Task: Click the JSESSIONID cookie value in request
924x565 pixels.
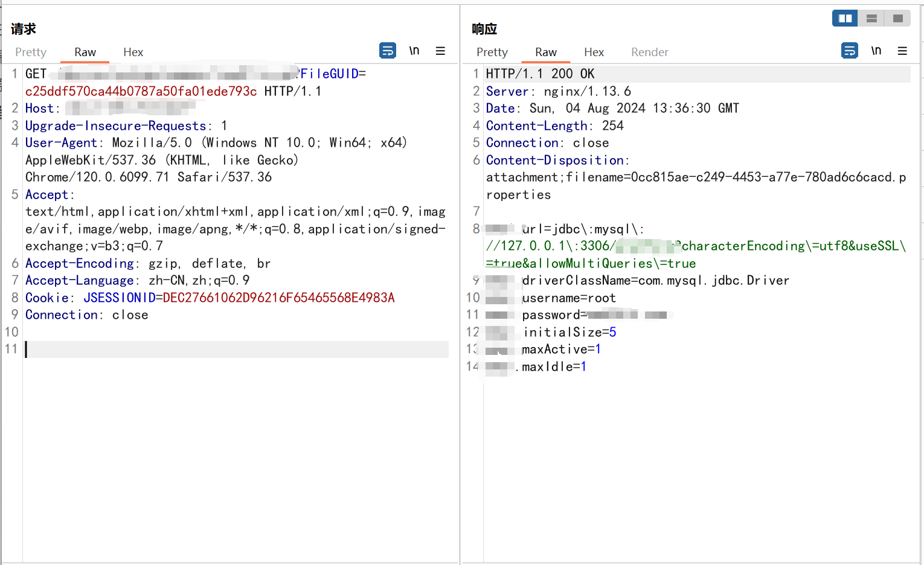Action: 278,298
